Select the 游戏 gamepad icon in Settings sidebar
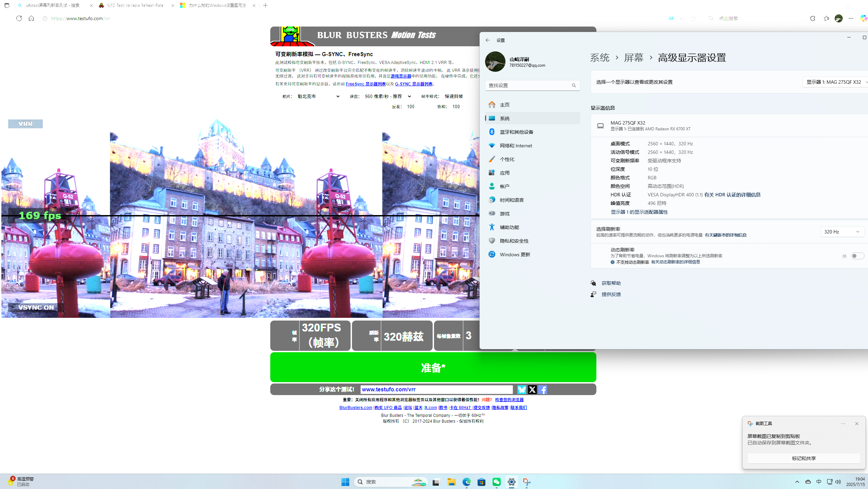 (492, 213)
